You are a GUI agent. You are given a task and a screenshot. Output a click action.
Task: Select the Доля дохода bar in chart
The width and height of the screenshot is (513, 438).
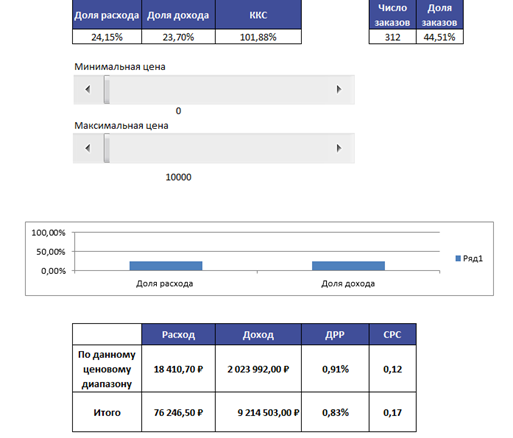[x=348, y=266]
